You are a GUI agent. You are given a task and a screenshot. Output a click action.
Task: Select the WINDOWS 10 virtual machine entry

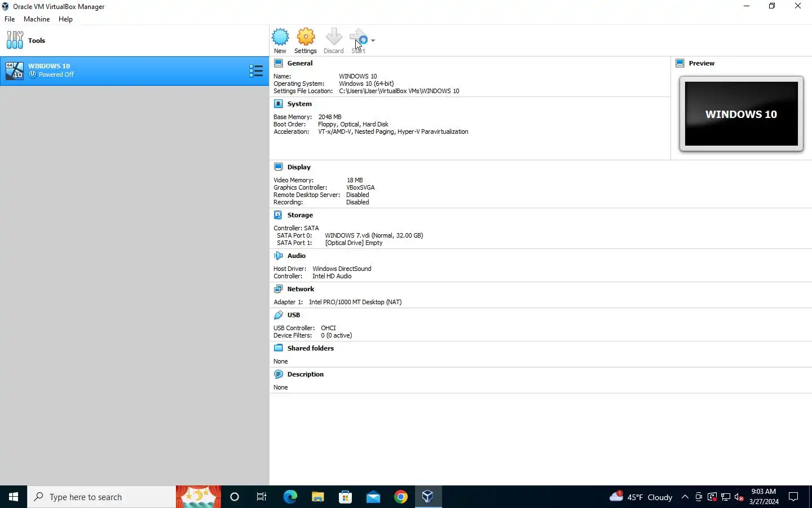pyautogui.click(x=135, y=71)
